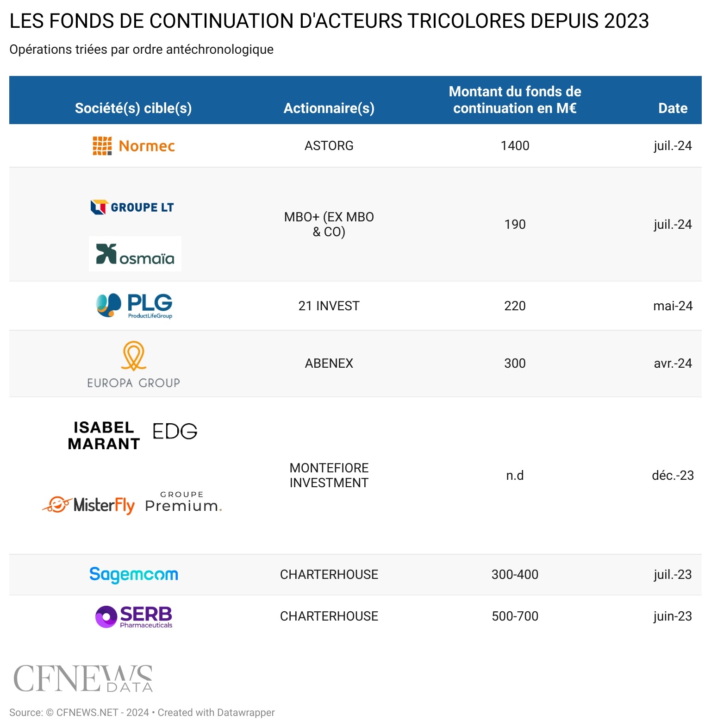Open the Created with Datawrapper link
The height and width of the screenshot is (728, 711).
(216, 712)
